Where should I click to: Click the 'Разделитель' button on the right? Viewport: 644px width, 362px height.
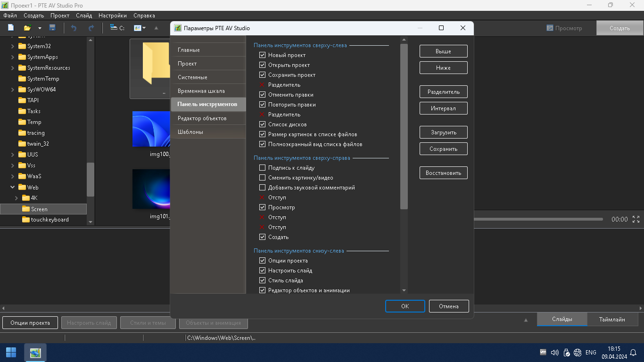[443, 92]
